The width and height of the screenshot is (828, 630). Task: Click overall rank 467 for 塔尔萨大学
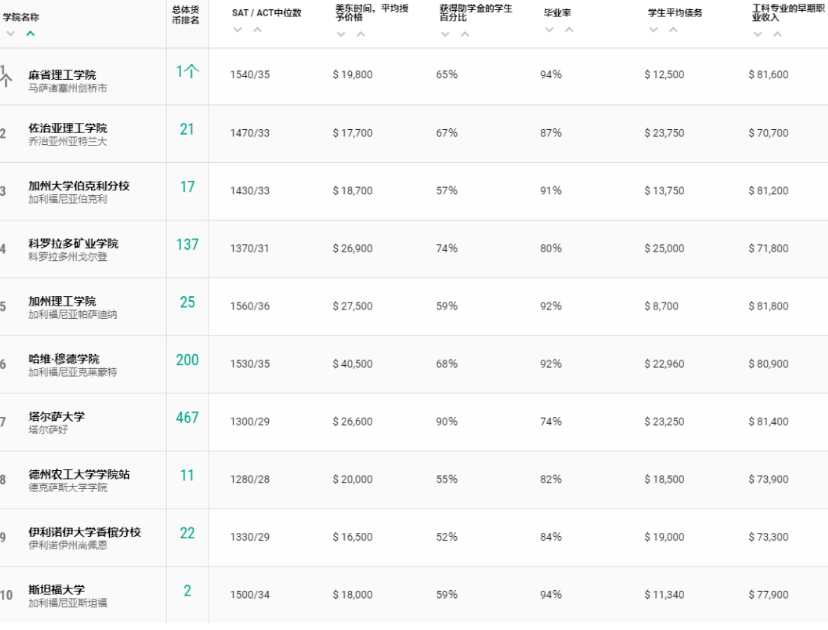tap(187, 418)
